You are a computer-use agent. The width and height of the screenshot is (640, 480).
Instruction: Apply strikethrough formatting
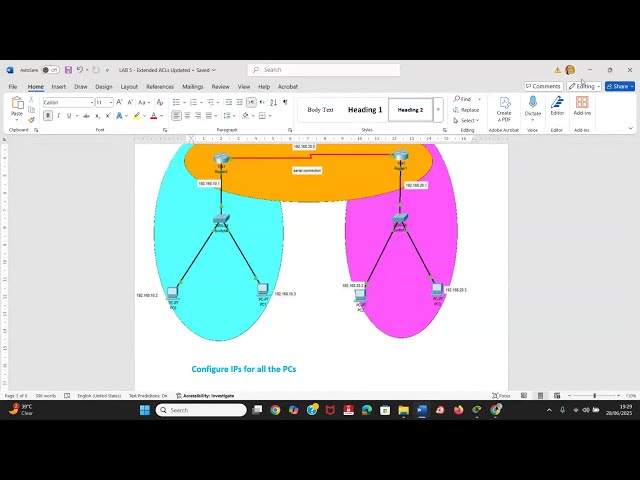click(x=87, y=116)
